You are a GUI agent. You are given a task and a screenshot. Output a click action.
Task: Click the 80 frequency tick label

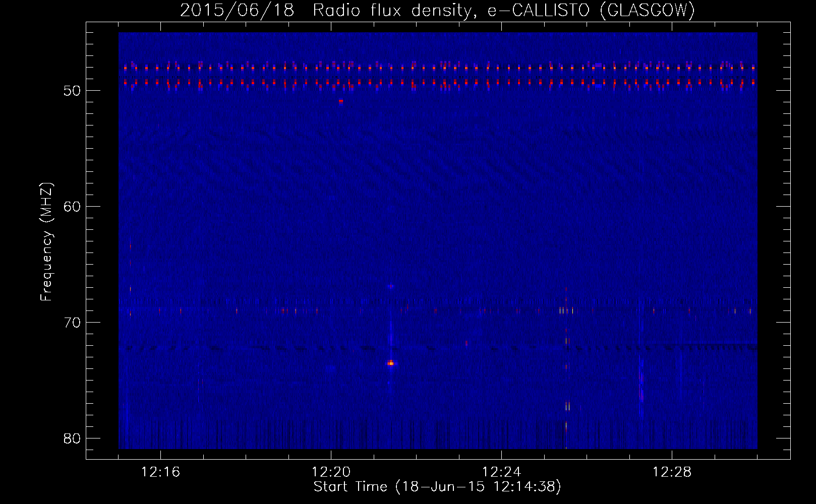click(x=73, y=438)
